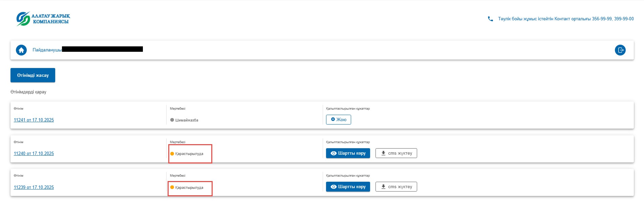Click the Қарастырылуда status of request 11240
This screenshot has height=222, width=644.
click(189, 154)
